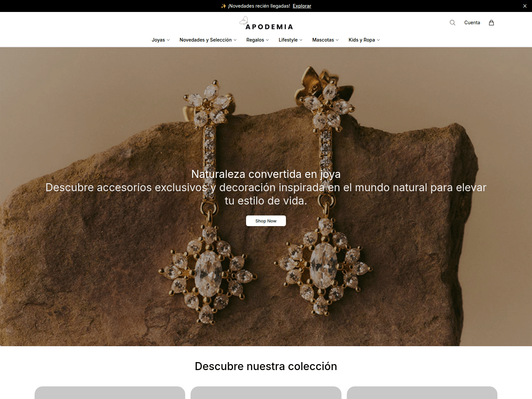Expand the Kids y Ropa chevron
Image resolution: width=532 pixels, height=399 pixels.
coord(378,40)
